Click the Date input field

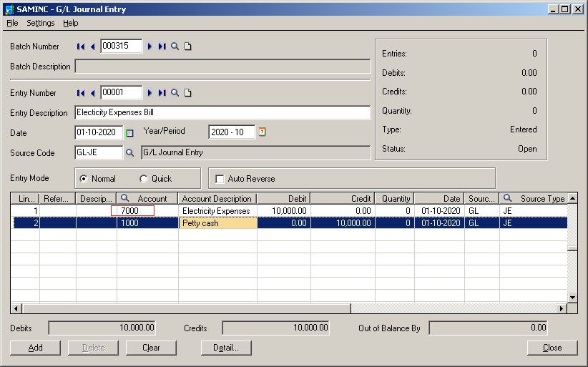click(99, 132)
